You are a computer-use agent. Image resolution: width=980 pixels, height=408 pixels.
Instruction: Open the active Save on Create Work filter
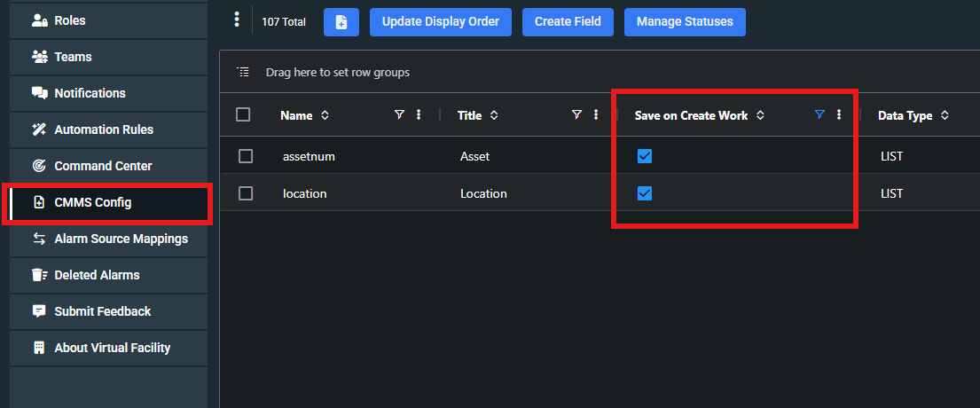[x=820, y=114]
